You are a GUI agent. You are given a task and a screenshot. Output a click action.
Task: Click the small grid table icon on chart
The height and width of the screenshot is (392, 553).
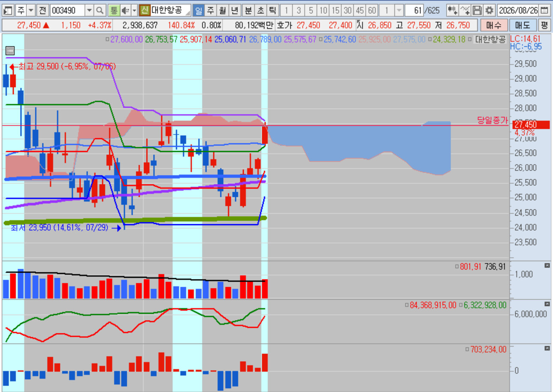[x=9, y=51]
